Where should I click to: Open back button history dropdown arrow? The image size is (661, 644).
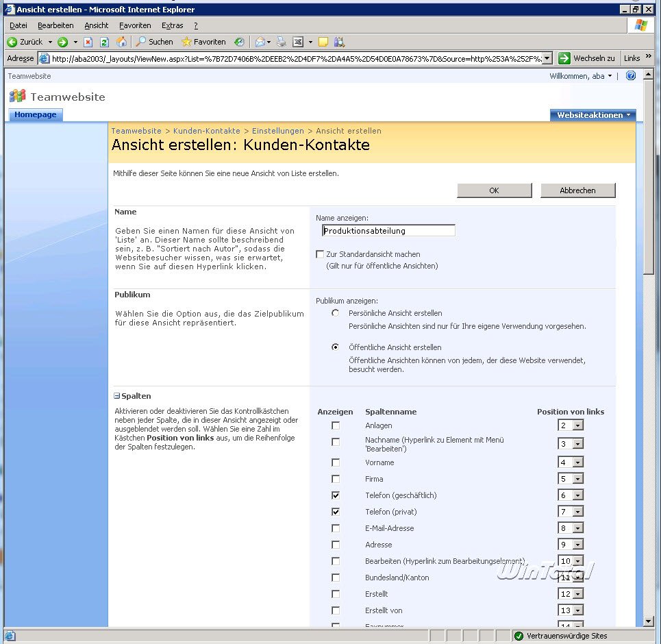click(x=50, y=42)
